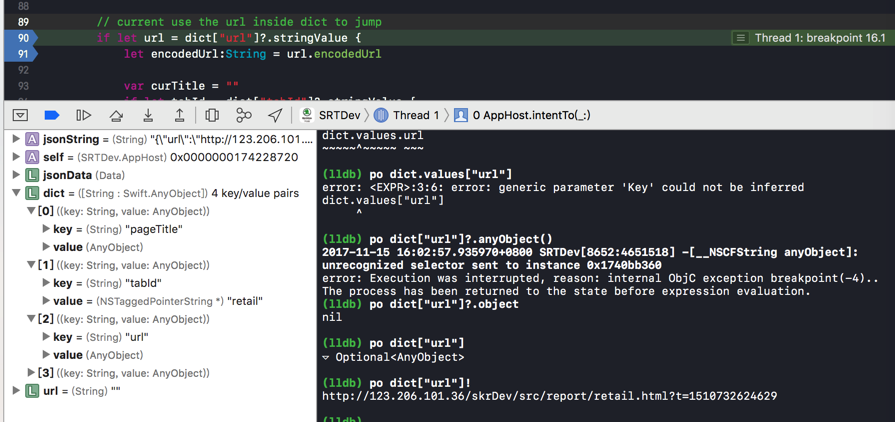895x422 pixels.
Task: Expand the jsonString variable
Action: [x=17, y=139]
